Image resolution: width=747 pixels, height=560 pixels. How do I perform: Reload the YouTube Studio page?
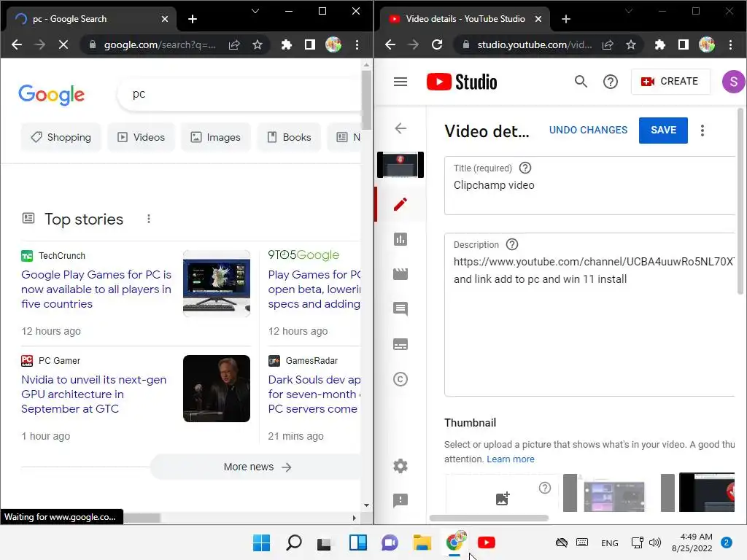pyautogui.click(x=436, y=44)
